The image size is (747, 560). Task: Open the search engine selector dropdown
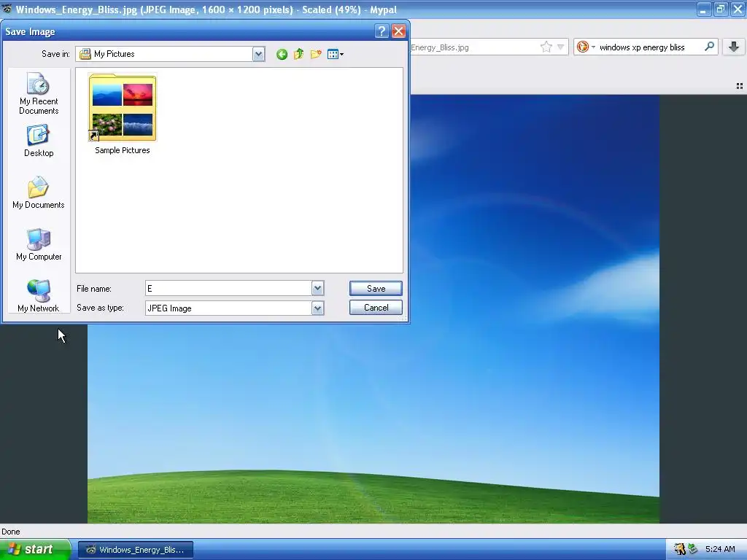coord(586,47)
